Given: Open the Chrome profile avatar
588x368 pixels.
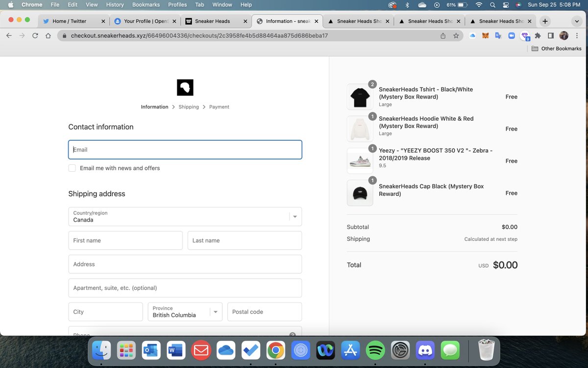Looking at the screenshot, I should (x=564, y=36).
